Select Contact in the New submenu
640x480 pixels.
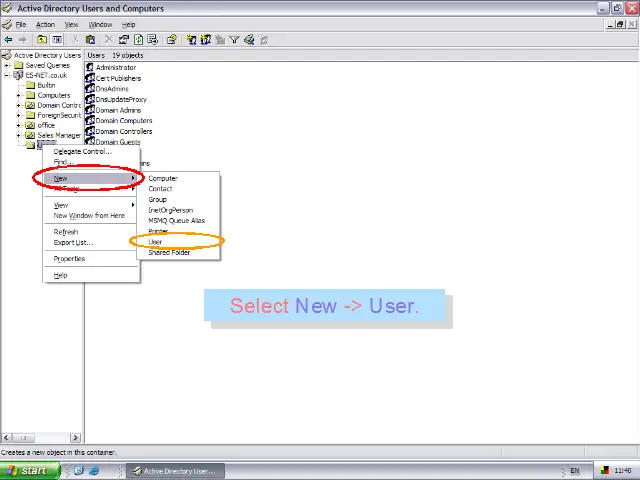tap(178, 189)
